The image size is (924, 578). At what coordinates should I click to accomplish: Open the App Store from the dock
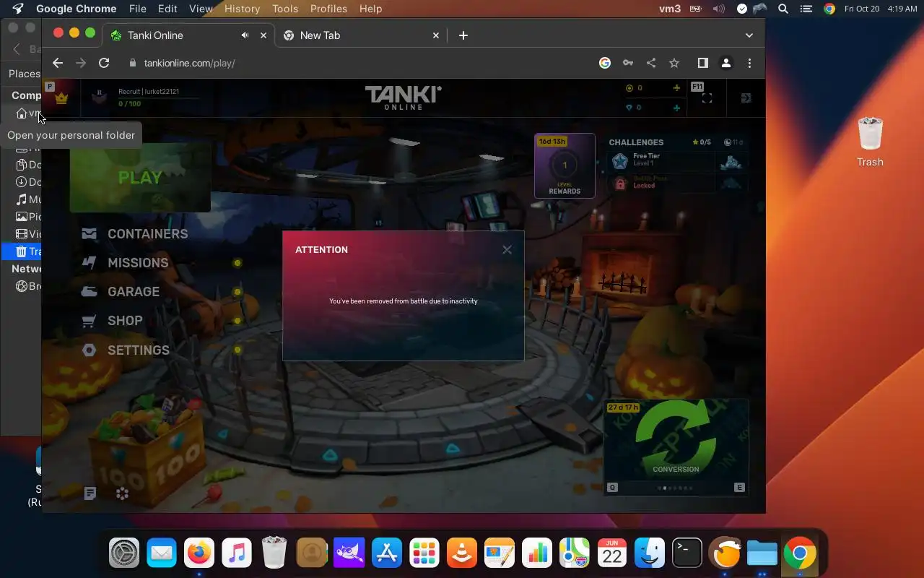(x=387, y=554)
